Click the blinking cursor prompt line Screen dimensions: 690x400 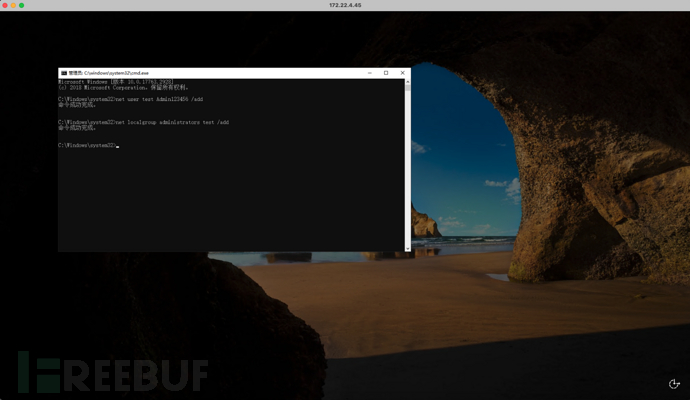tap(88, 146)
